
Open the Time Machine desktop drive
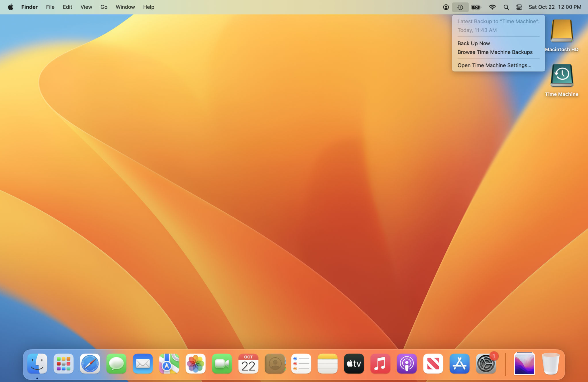tap(562, 76)
